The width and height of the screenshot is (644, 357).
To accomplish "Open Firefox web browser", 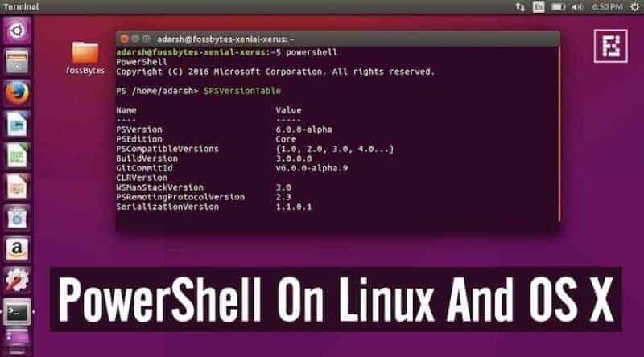I will coord(17,93).
